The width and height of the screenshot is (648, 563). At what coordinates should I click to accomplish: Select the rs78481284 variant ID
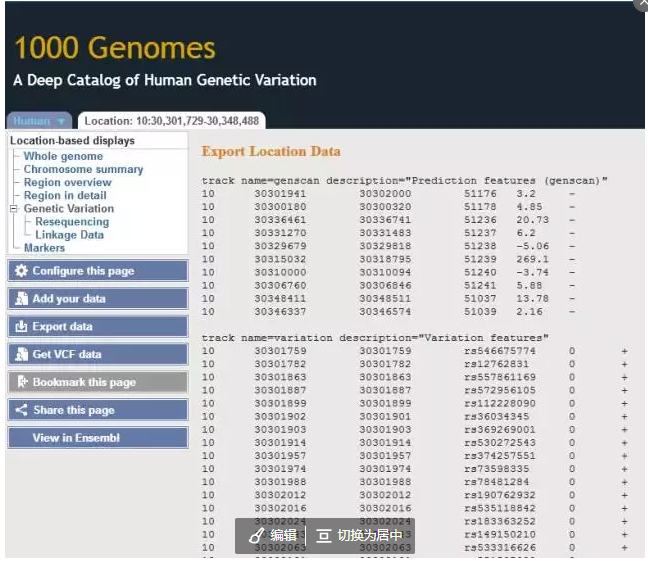pos(496,482)
